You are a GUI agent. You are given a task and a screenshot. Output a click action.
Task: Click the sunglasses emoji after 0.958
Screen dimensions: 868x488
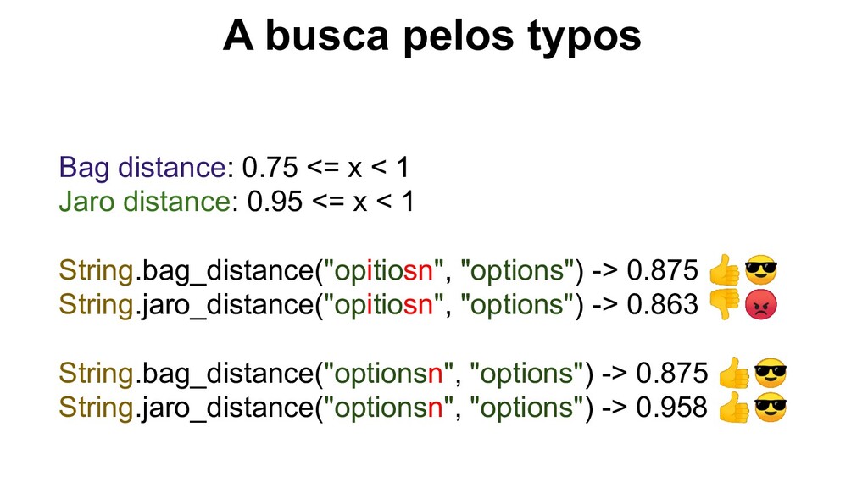(x=771, y=408)
